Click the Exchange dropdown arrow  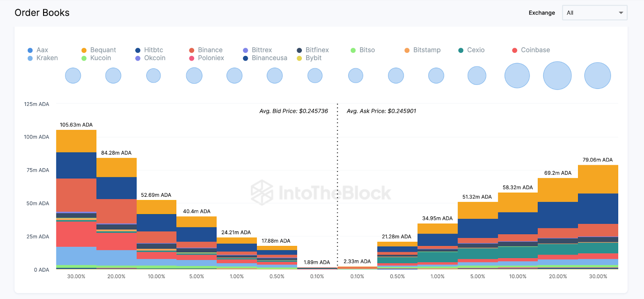(x=621, y=13)
